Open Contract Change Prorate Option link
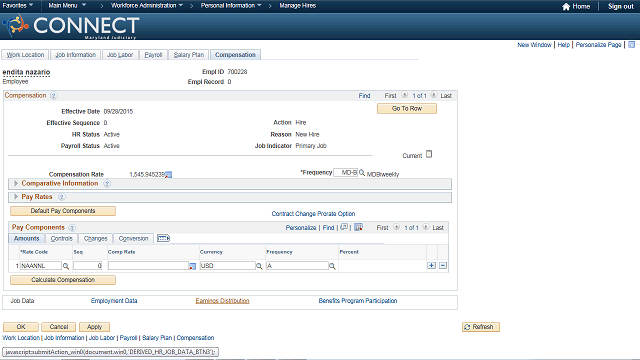Screen dimensions: 640x360 (313, 214)
